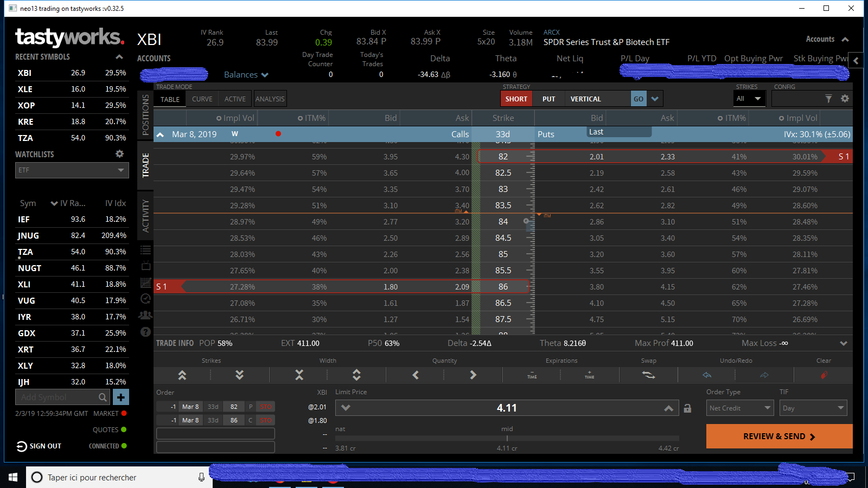
Task: Collapse the right side panel arrow
Action: [856, 60]
